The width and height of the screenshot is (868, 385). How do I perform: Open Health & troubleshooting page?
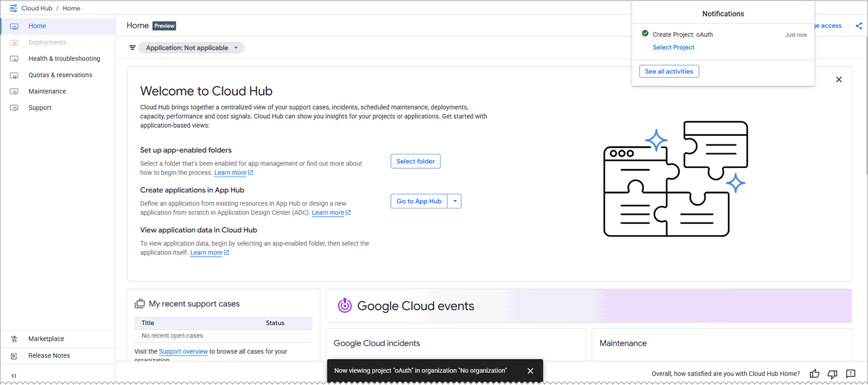[58, 58]
